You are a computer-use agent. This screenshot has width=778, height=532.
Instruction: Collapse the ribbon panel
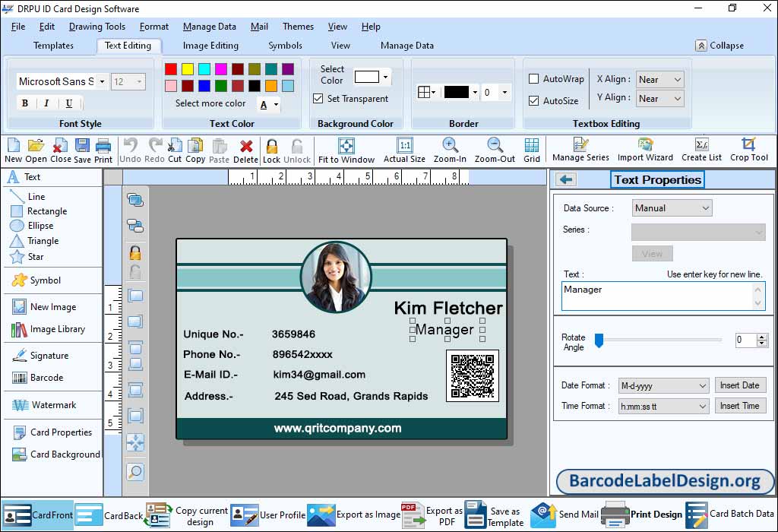pos(720,46)
